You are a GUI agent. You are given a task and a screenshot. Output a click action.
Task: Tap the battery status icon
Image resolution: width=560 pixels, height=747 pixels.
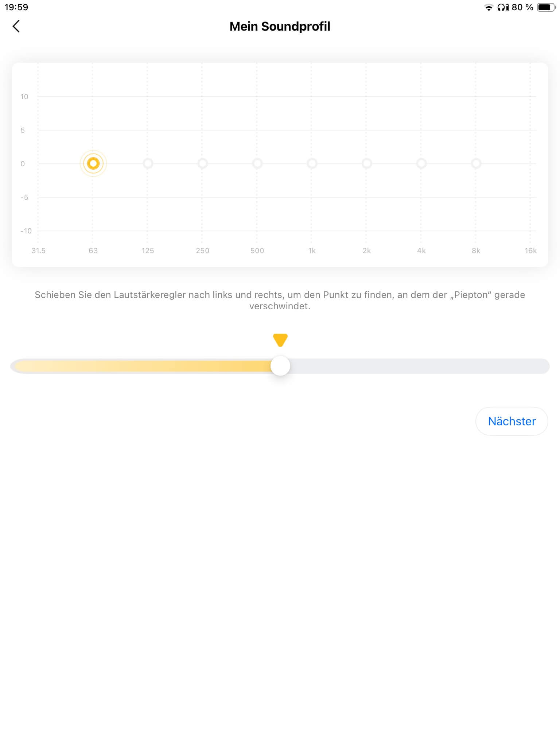(546, 7)
